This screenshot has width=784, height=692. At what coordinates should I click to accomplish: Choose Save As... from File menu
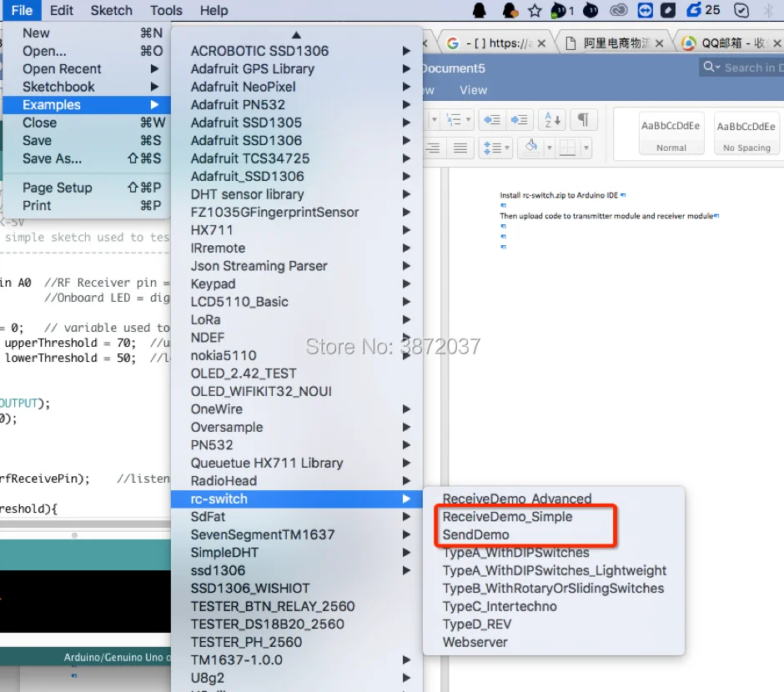click(x=87, y=159)
